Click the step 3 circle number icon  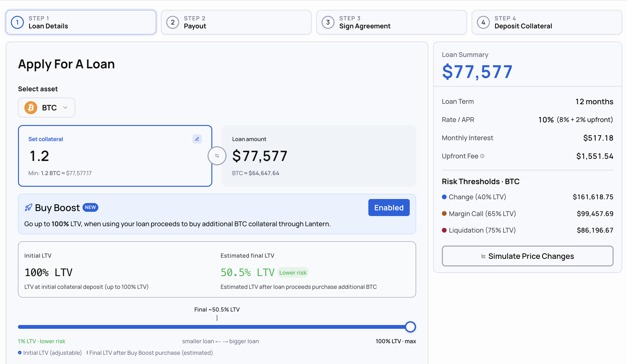[328, 22]
